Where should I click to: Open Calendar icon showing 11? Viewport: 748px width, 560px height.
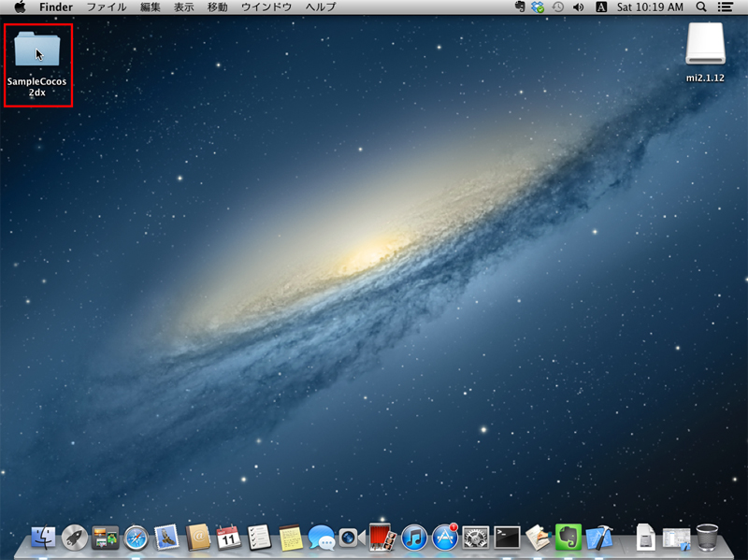[x=228, y=538]
